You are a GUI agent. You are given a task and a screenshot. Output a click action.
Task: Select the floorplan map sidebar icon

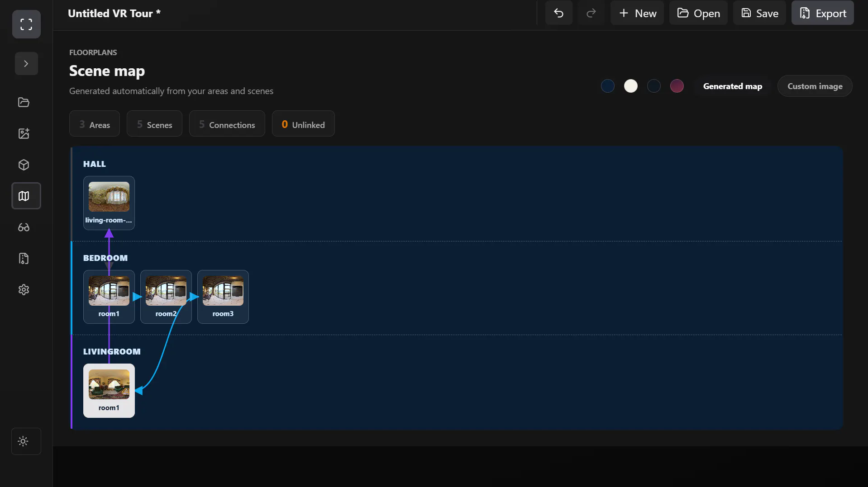tap(26, 196)
